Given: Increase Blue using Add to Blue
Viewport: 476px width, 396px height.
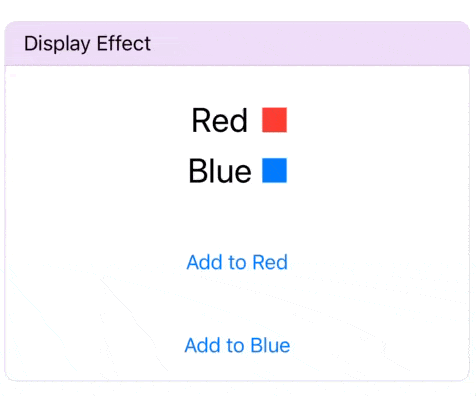Looking at the screenshot, I should (237, 345).
